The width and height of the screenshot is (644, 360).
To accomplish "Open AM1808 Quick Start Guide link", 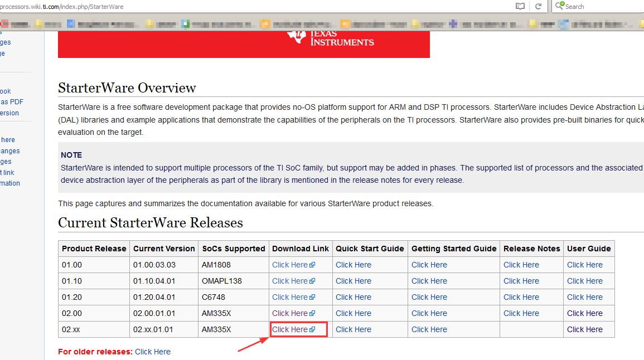I will point(353,265).
